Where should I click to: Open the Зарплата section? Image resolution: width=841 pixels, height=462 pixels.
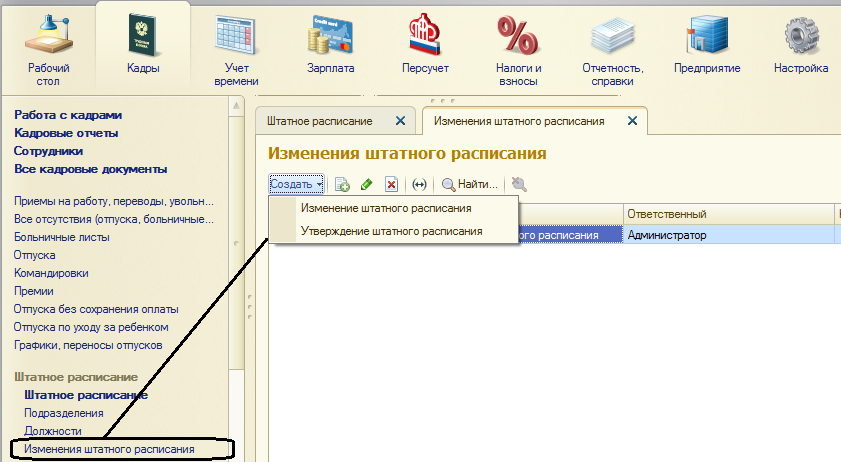coord(330,46)
